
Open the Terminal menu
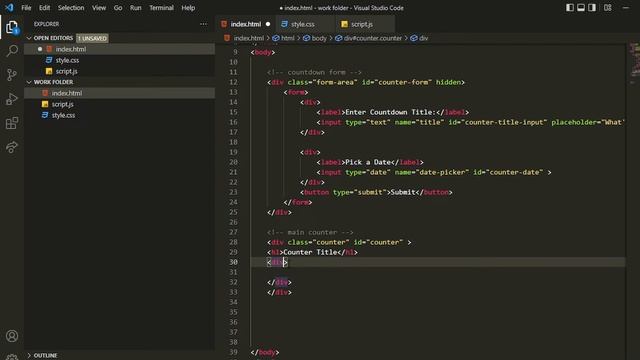click(161, 8)
